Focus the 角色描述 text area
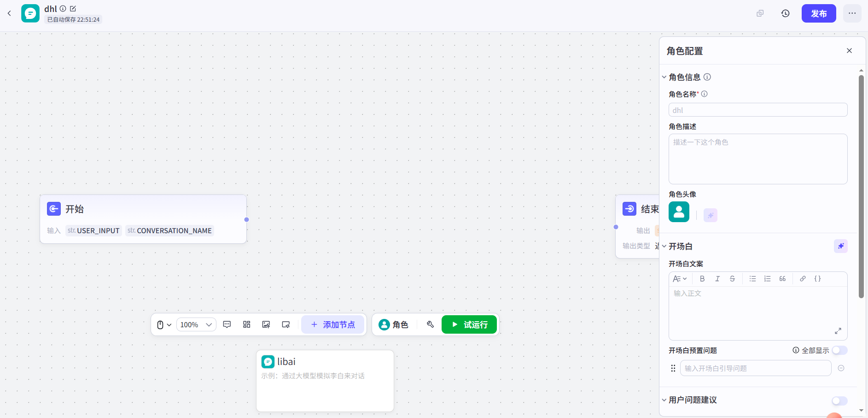Viewport: 868px width, 418px height. 758,159
